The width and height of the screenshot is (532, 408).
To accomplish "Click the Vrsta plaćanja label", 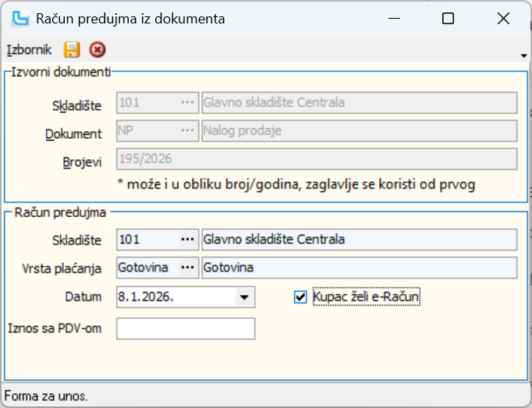I will click(62, 268).
